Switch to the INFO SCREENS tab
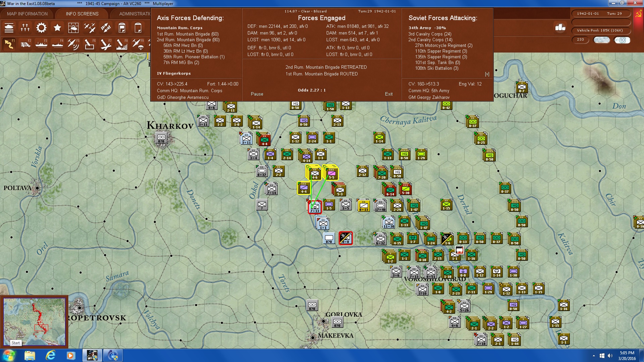 (x=82, y=14)
